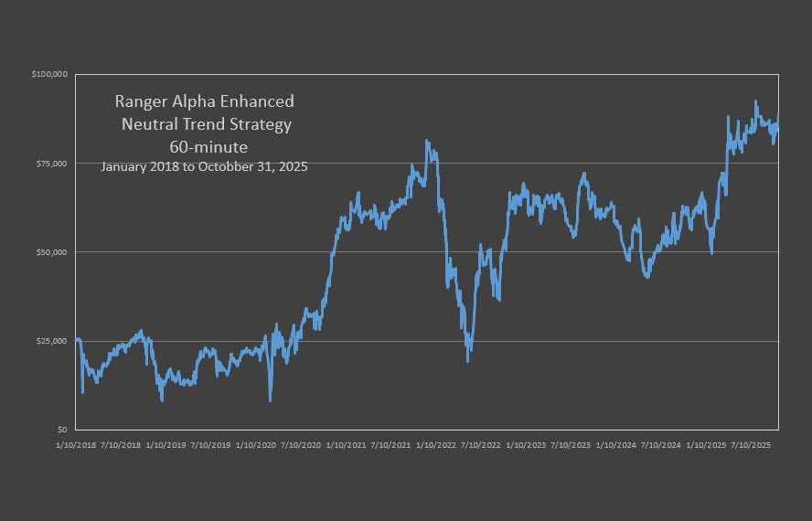Click the $100,000 y-axis label
The height and width of the screenshot is (521, 812).
49,74
